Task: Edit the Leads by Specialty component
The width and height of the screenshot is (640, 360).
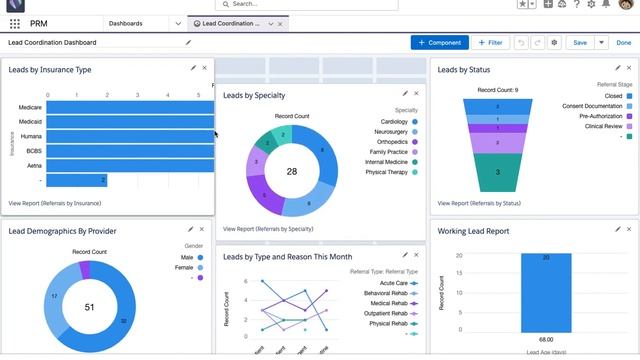Action: pyautogui.click(x=405, y=93)
